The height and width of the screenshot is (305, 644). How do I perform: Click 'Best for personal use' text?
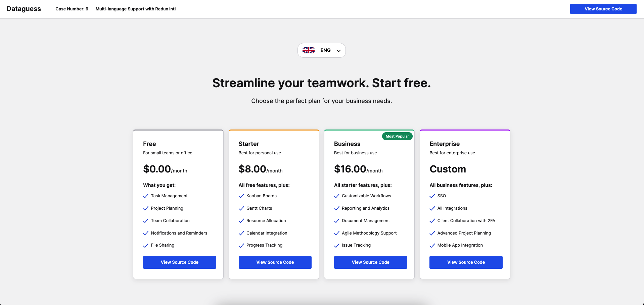coord(260,153)
